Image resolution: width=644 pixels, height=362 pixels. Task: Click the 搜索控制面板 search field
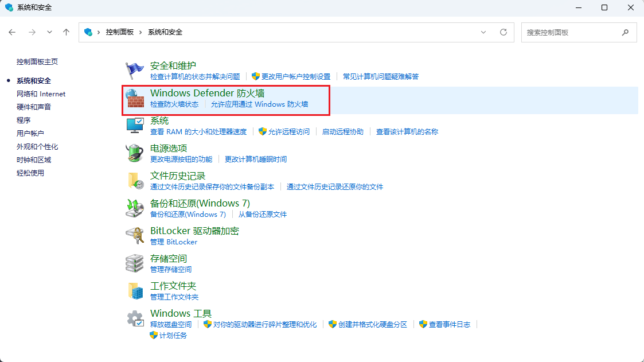click(x=571, y=33)
